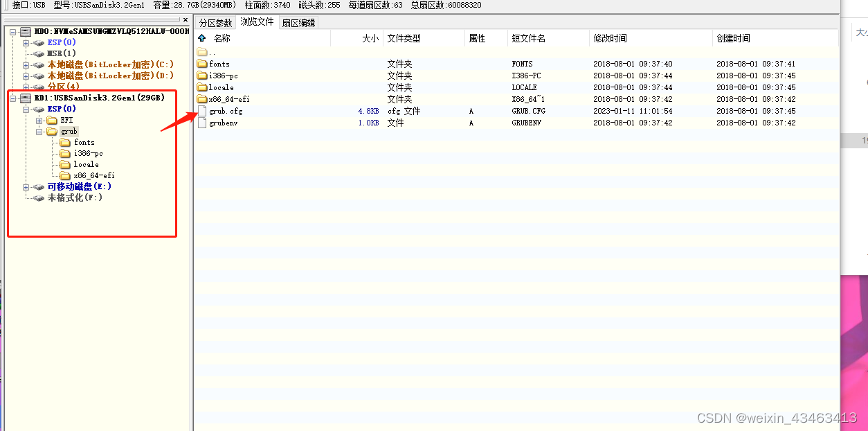Select the grub.cfg file icon
Screen dimensions: 868x431
coord(201,110)
